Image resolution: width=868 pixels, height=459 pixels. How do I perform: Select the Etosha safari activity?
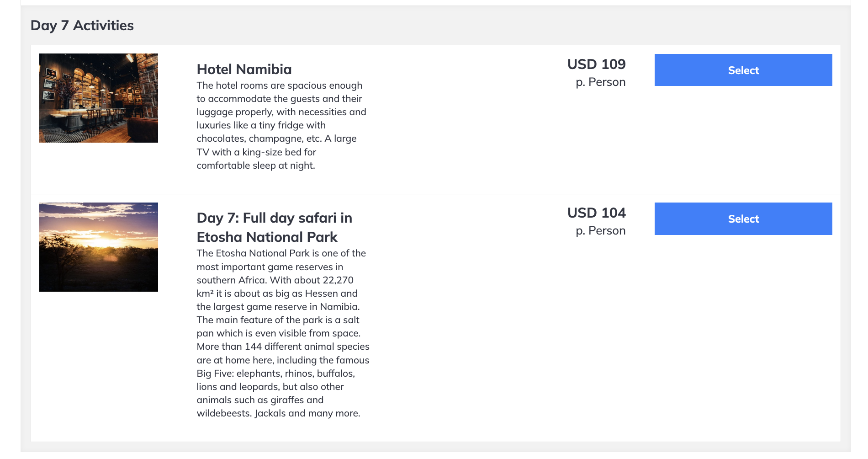pos(743,219)
